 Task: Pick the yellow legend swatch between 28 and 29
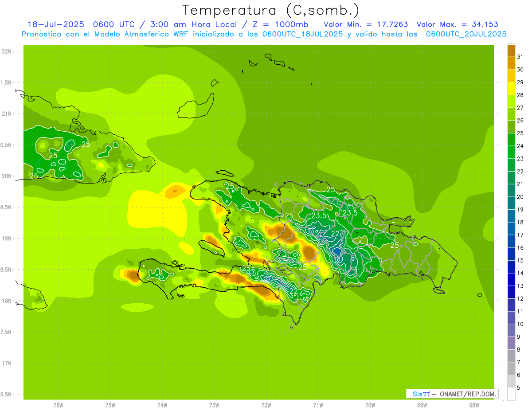click(511, 89)
